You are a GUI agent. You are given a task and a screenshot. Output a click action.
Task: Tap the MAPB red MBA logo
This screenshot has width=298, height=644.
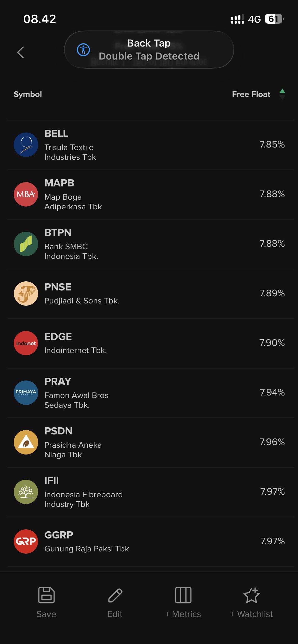click(x=26, y=194)
